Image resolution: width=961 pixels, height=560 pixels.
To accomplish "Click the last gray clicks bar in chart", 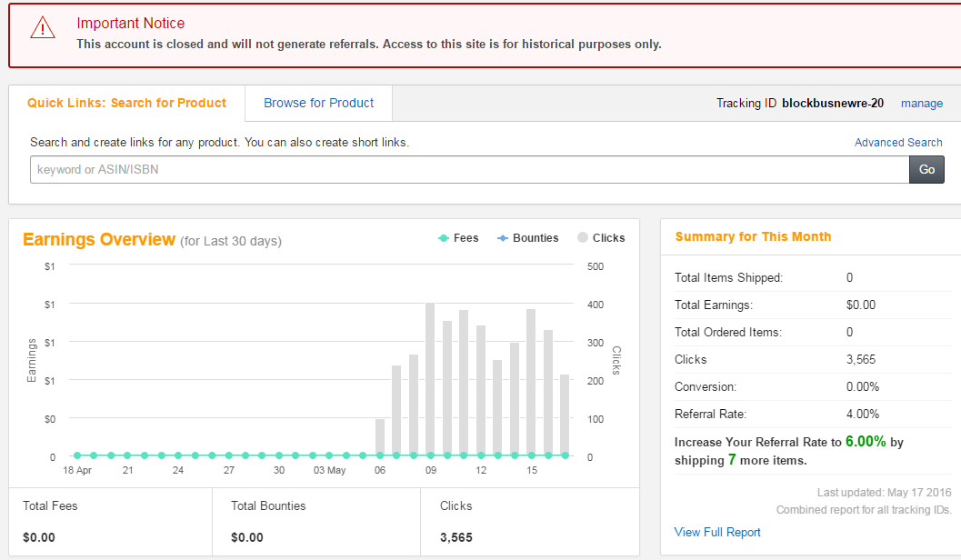I will click(x=565, y=414).
